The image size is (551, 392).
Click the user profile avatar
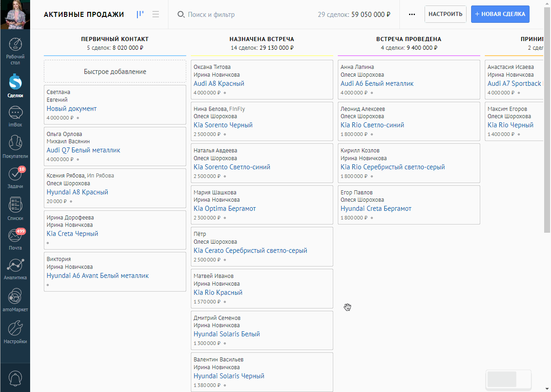16,15
